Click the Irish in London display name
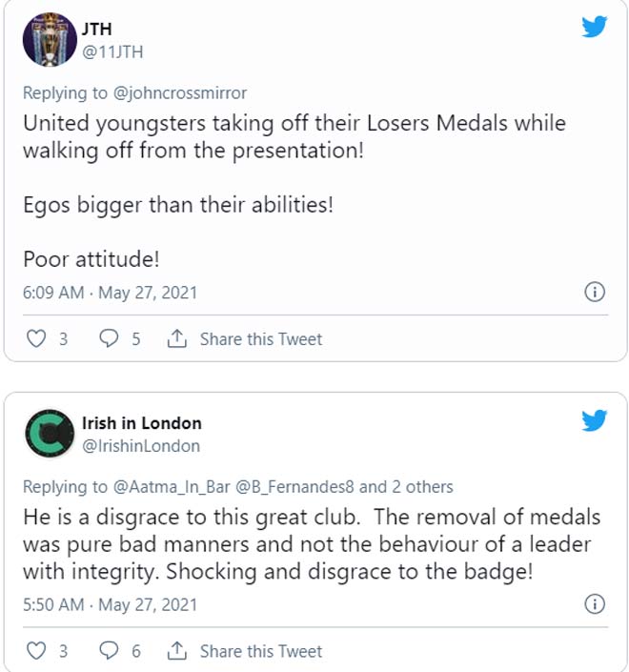This screenshot has height=672, width=629. 142,422
